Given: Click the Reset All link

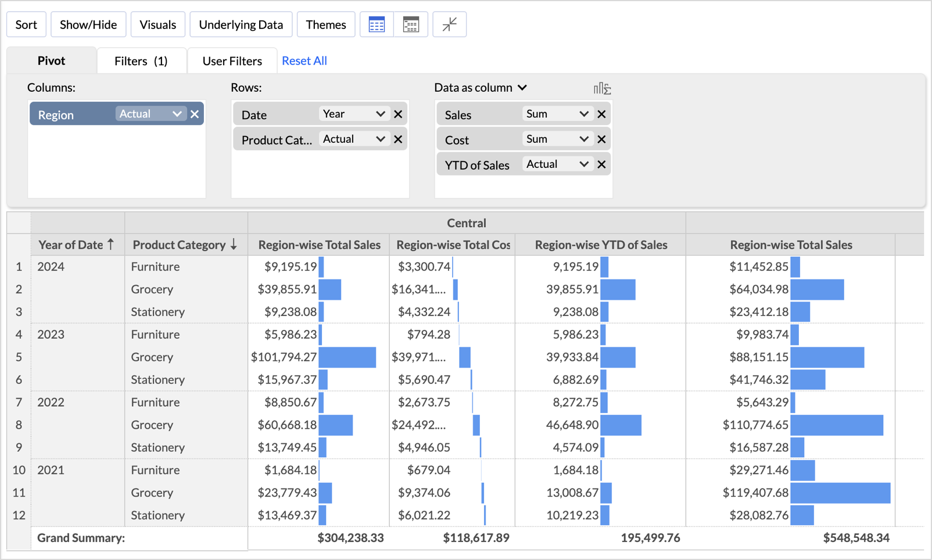Looking at the screenshot, I should tap(304, 60).
